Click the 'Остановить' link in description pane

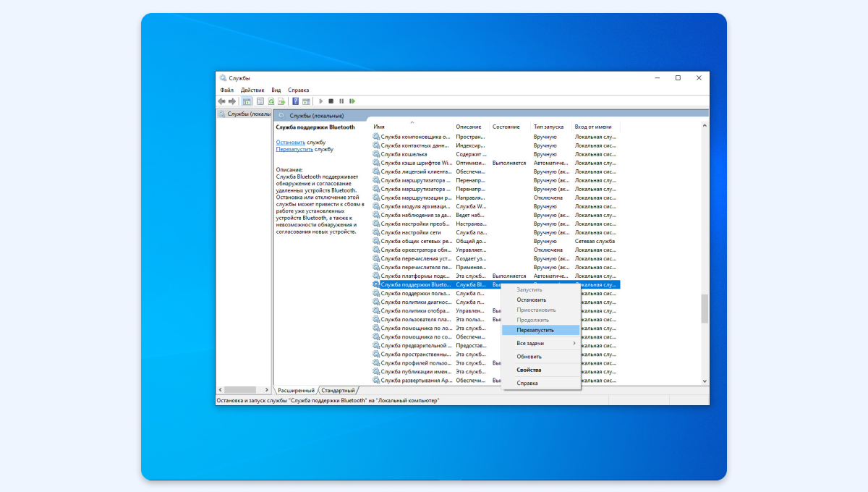point(290,143)
